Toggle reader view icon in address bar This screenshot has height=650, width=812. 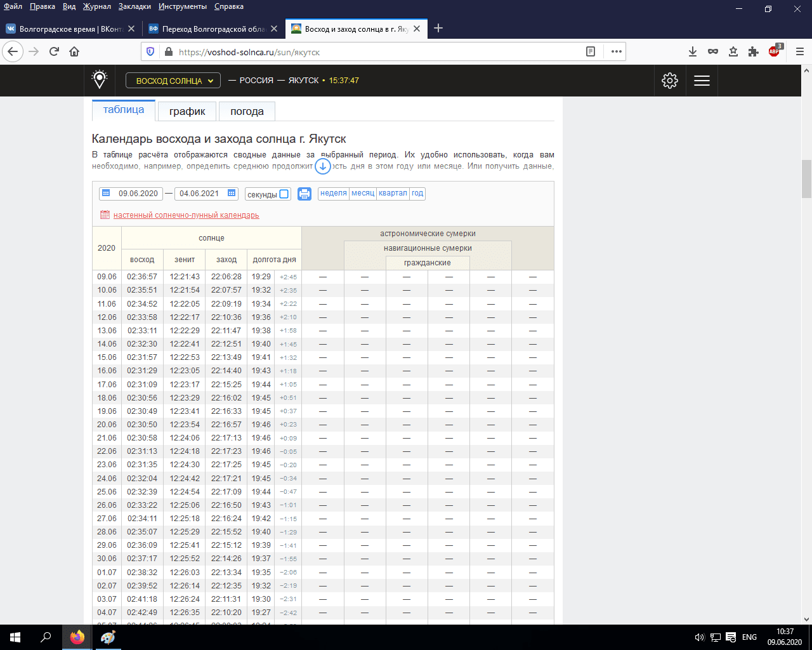(591, 52)
